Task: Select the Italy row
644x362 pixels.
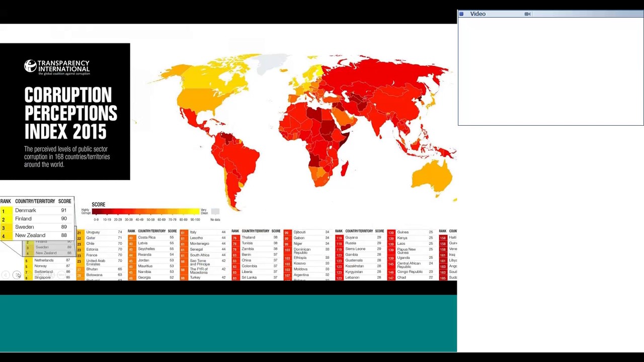Action: 204,232
